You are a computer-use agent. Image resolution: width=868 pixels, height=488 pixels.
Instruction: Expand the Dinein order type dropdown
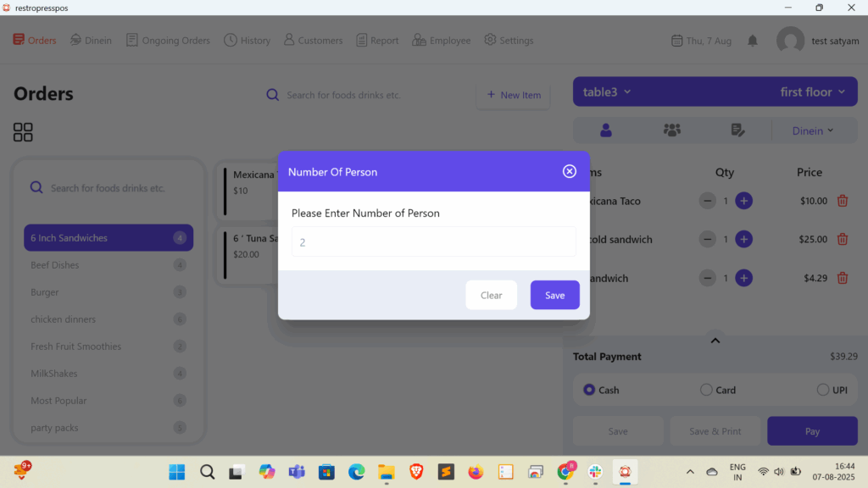point(812,130)
